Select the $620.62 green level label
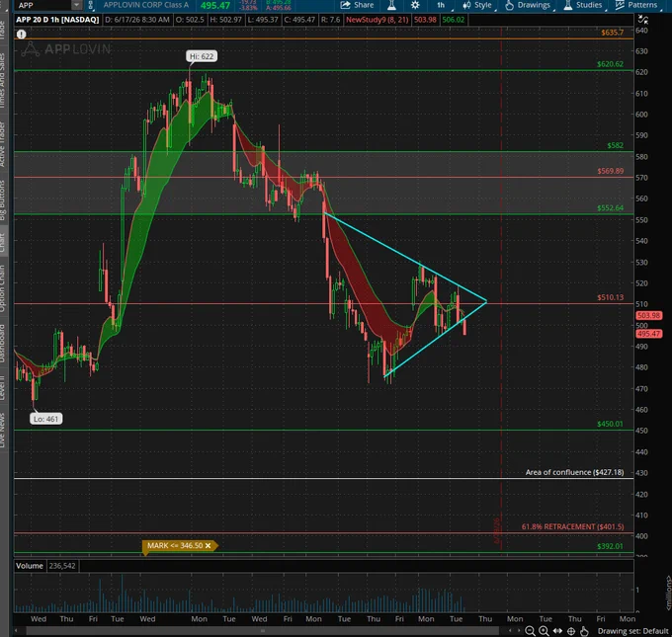This screenshot has height=637, width=672. click(610, 64)
